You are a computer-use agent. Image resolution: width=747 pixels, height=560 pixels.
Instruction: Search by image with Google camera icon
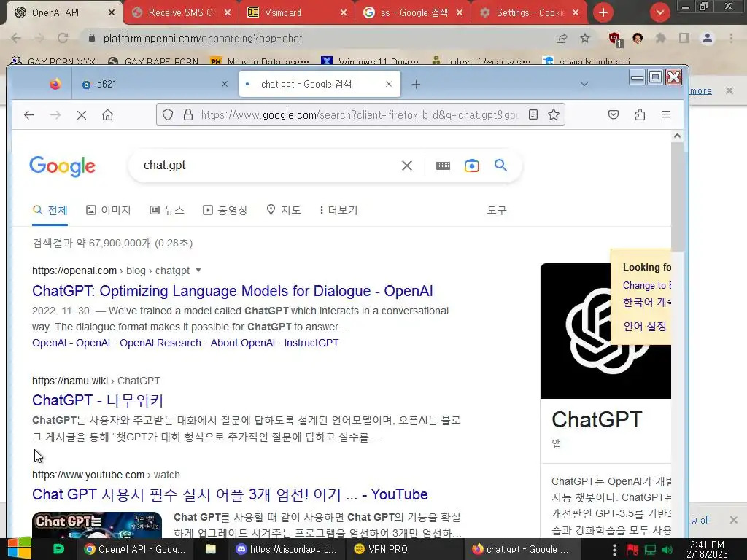pyautogui.click(x=472, y=166)
